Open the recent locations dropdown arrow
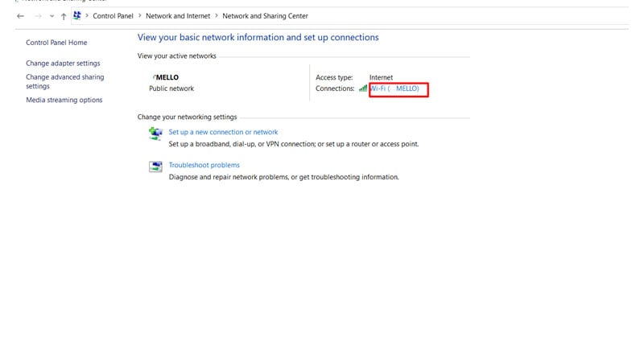Image resolution: width=644 pixels, height=362 pixels. tap(52, 16)
